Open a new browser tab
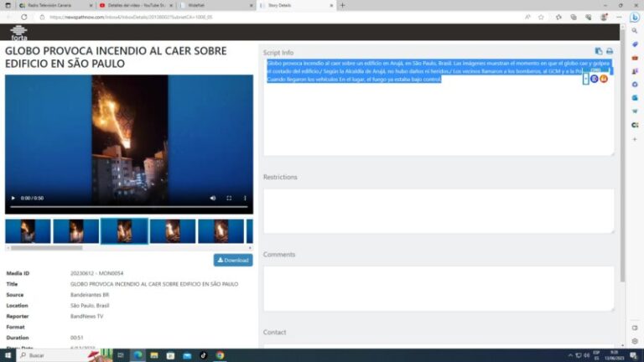The image size is (644, 362). tap(342, 5)
